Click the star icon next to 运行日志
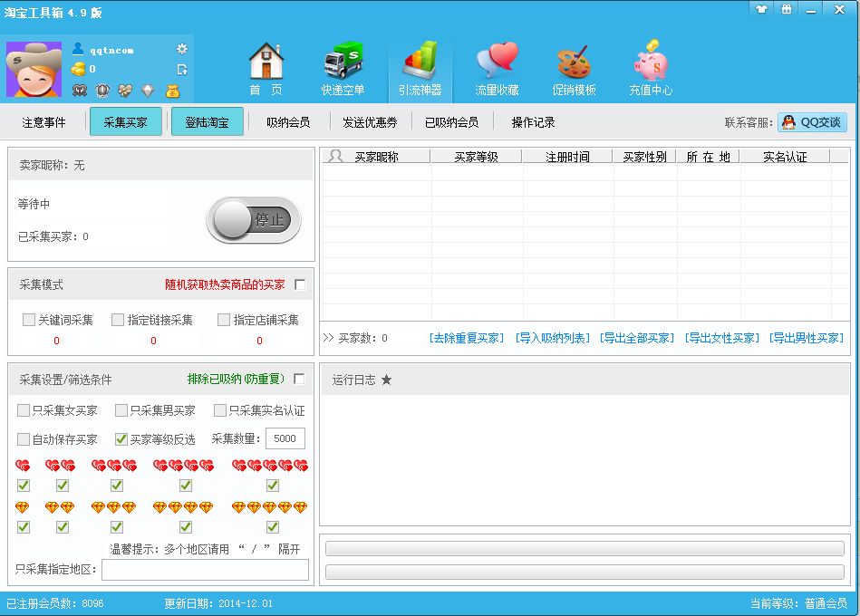The width and height of the screenshot is (860, 616). [386, 380]
